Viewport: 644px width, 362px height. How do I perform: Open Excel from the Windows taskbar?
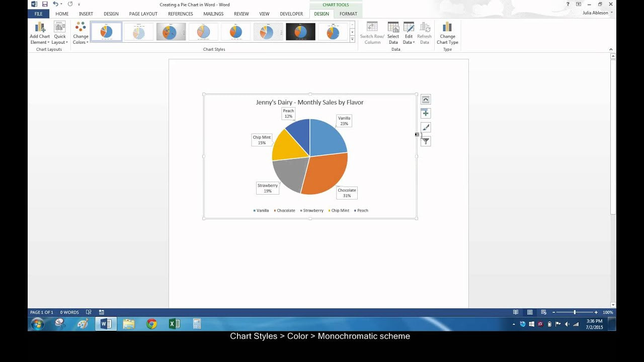pyautogui.click(x=174, y=324)
